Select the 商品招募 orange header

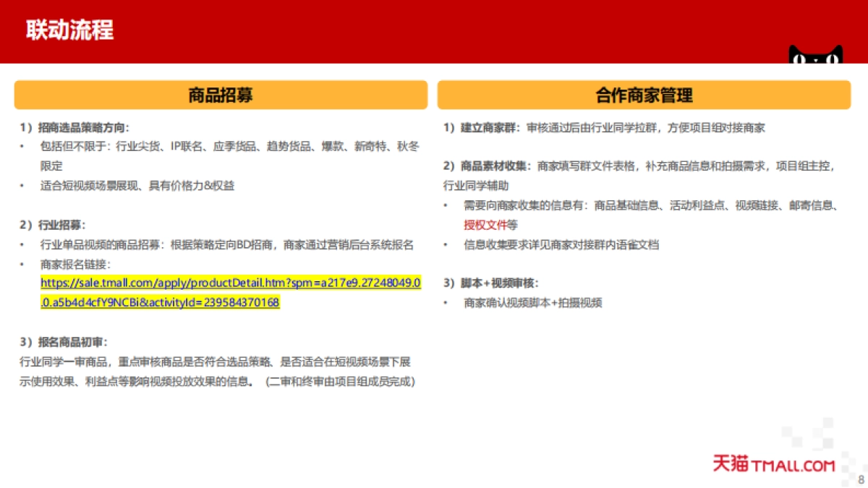(x=221, y=95)
